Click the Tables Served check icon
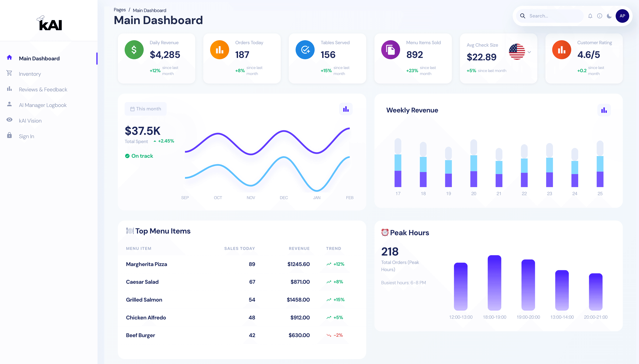Image resolution: width=639 pixels, height=364 pixels. 305,50
